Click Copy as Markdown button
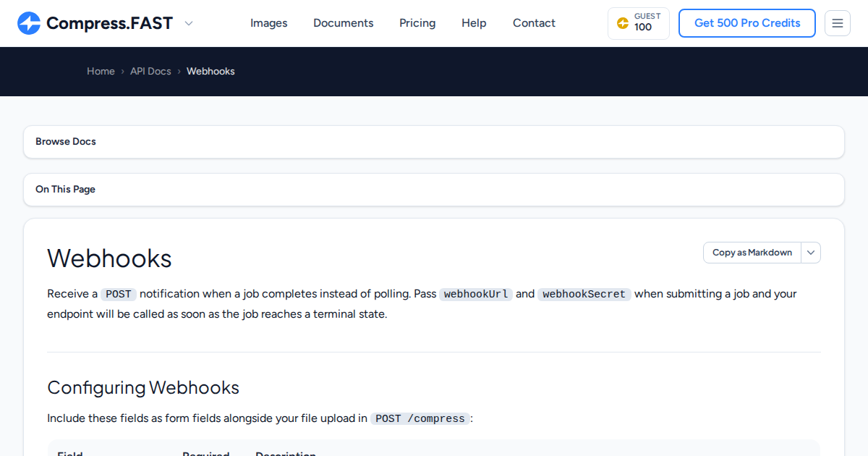 coord(752,253)
